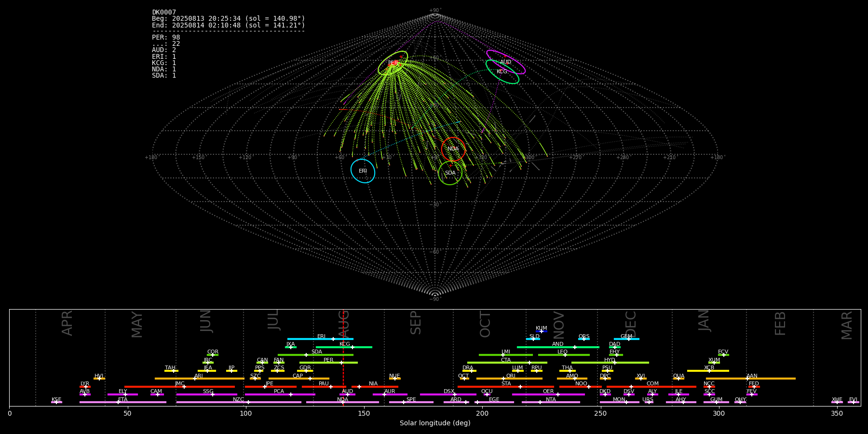Image resolution: width=868 pixels, height=434 pixels.
Task: Click the -90 latitude label below sky map
Action: pyautogui.click(x=435, y=299)
